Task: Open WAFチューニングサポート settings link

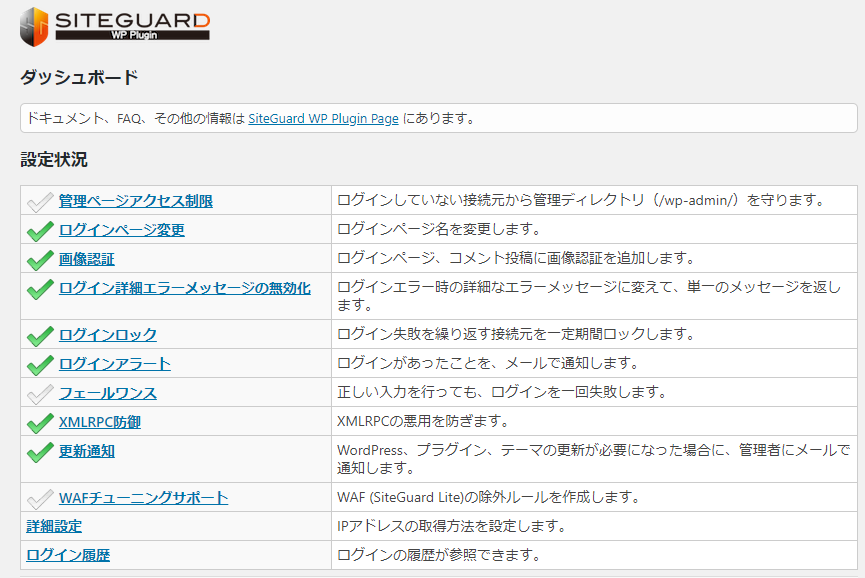Action: [x=143, y=498]
